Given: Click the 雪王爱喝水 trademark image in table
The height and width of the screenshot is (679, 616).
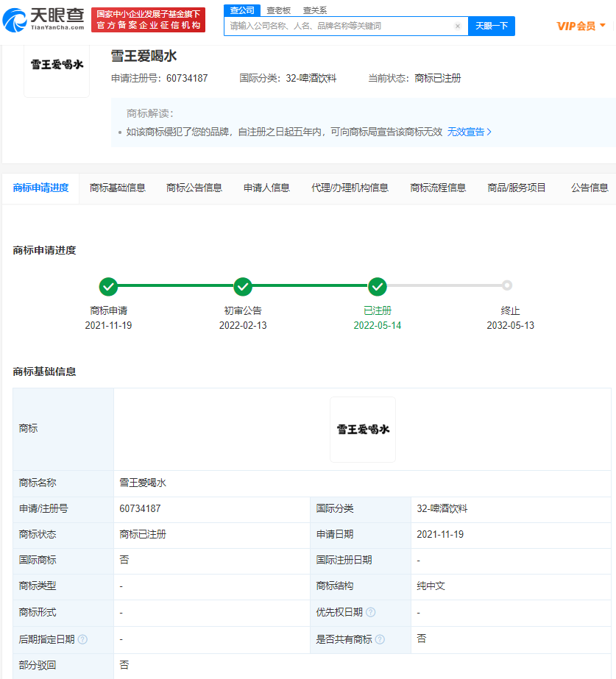Looking at the screenshot, I should pos(363,430).
